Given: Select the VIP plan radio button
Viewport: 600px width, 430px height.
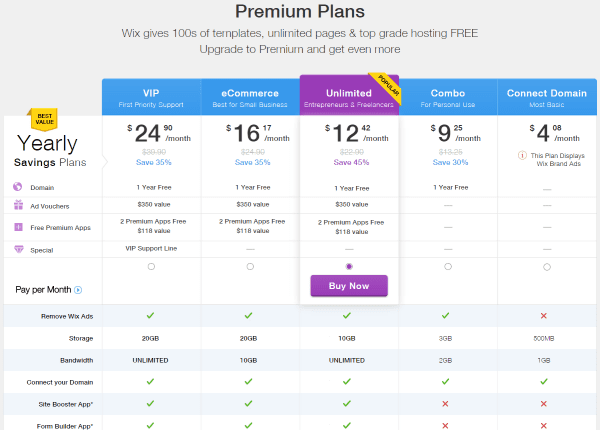Looking at the screenshot, I should pos(151,267).
